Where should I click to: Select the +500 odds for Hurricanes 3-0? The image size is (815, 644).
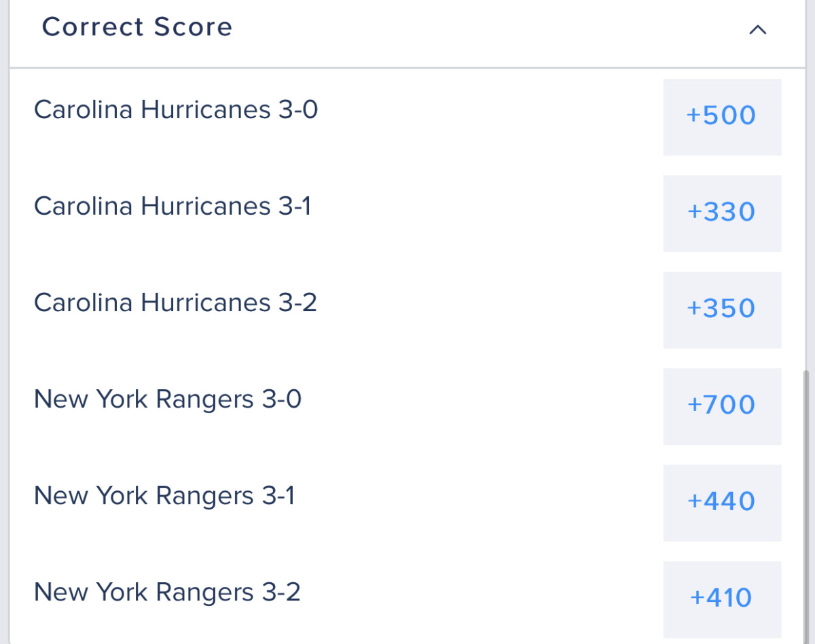tap(722, 115)
